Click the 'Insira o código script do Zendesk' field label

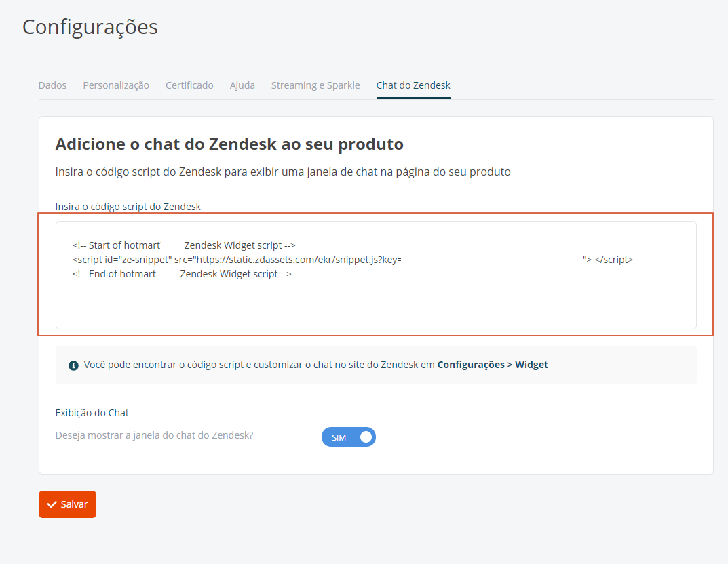[128, 207]
